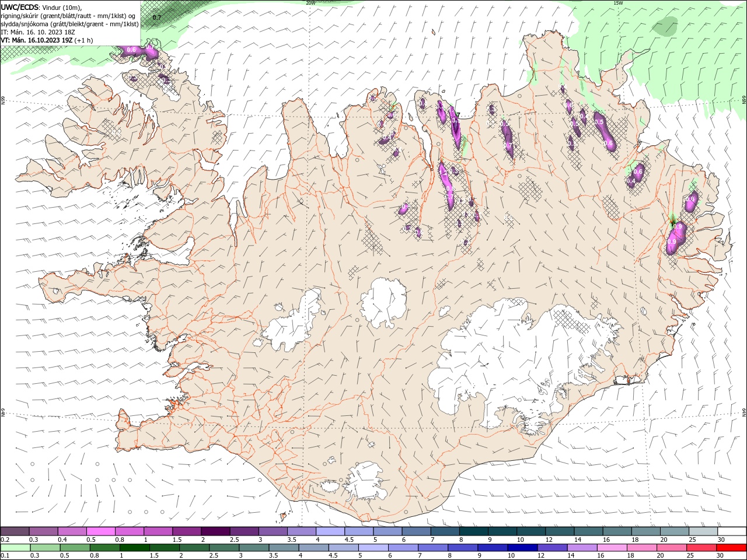The height and width of the screenshot is (560, 747).
Task: Click the white "0.6" value on the Westfjords snow patch
Action: (131, 50)
